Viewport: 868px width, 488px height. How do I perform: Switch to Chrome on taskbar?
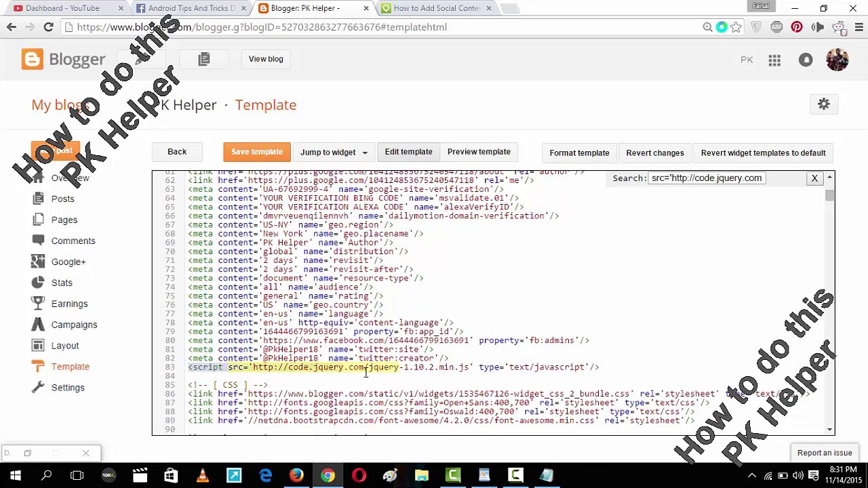click(x=328, y=476)
